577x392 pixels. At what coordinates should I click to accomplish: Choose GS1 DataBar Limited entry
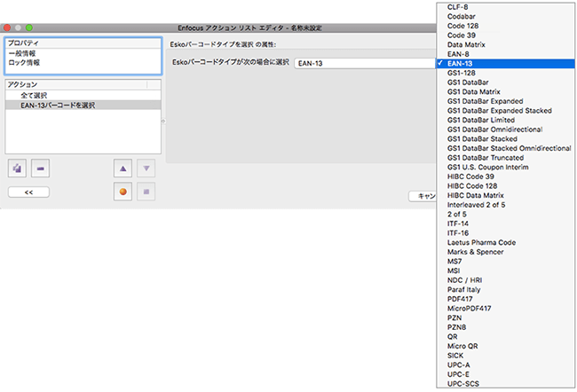[506, 120]
